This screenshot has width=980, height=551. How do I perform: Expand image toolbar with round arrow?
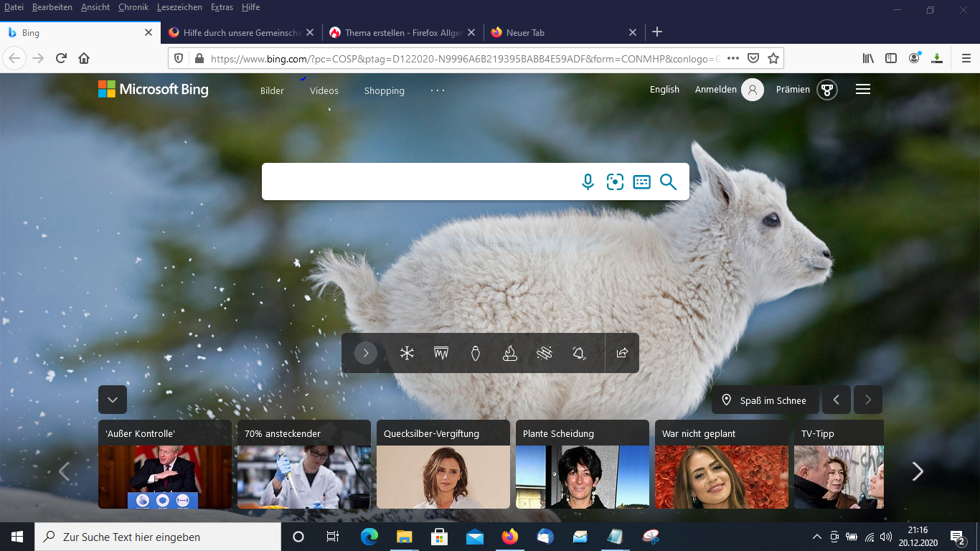point(366,353)
